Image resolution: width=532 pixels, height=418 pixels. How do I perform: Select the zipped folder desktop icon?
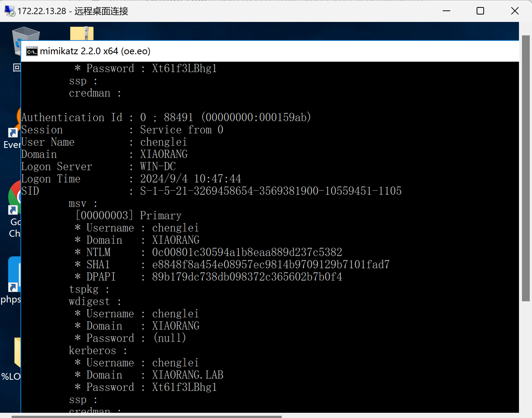(82, 33)
